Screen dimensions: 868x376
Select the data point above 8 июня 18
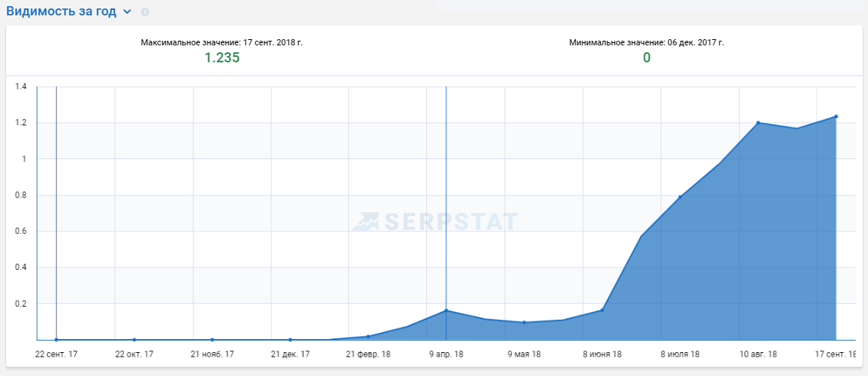point(602,310)
